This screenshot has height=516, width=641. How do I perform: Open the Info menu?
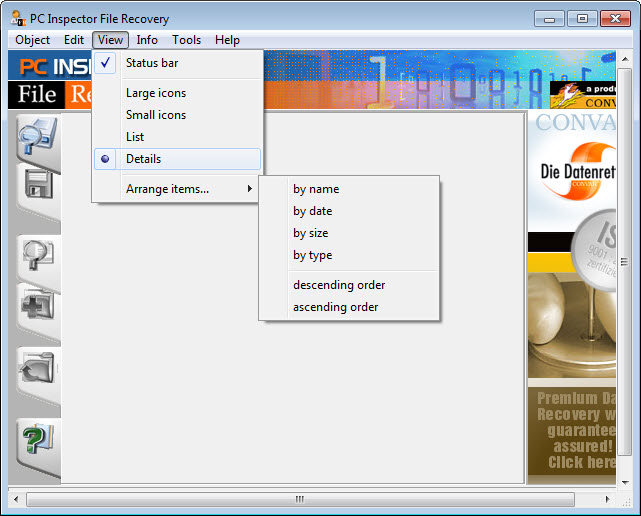pos(147,40)
